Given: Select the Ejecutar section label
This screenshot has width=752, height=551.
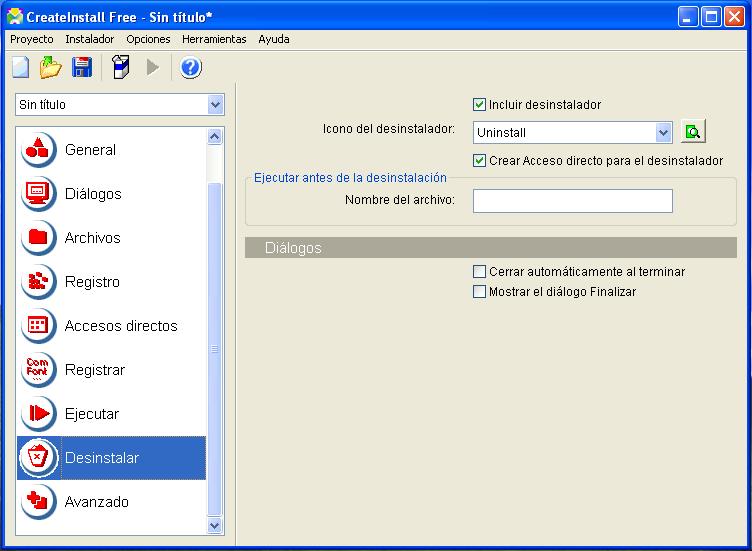Looking at the screenshot, I should coord(92,414).
